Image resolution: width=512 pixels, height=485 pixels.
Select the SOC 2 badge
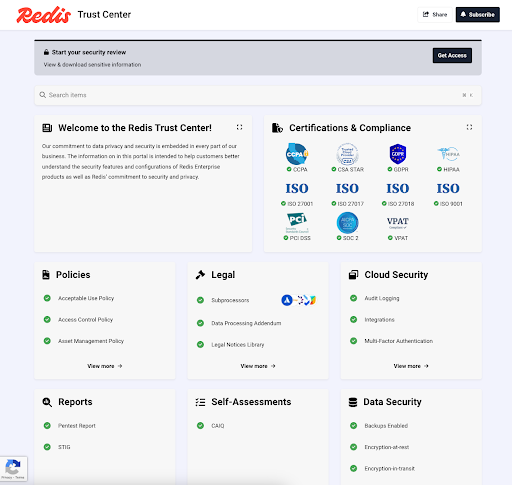[347, 223]
